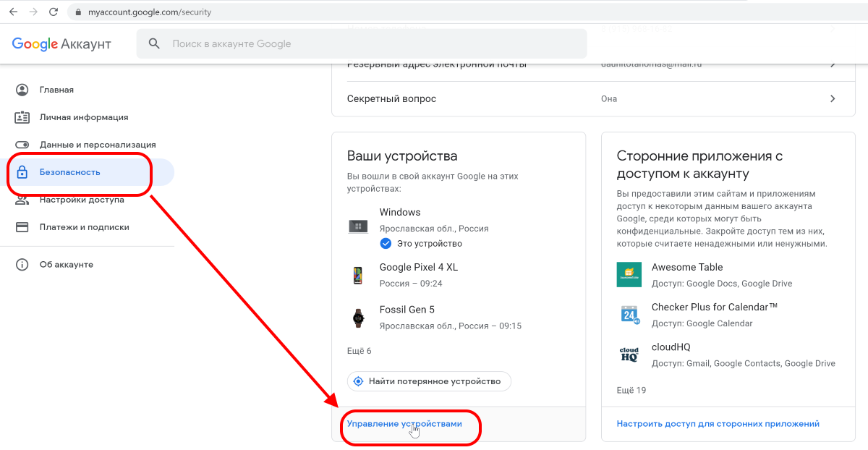Open the Секретный вопрос row

[593, 98]
